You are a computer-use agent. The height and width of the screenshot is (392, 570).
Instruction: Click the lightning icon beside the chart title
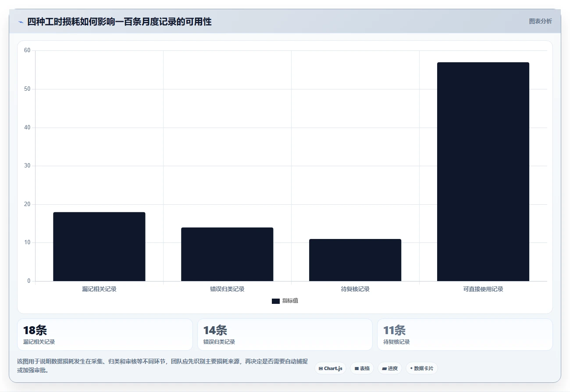pos(21,22)
